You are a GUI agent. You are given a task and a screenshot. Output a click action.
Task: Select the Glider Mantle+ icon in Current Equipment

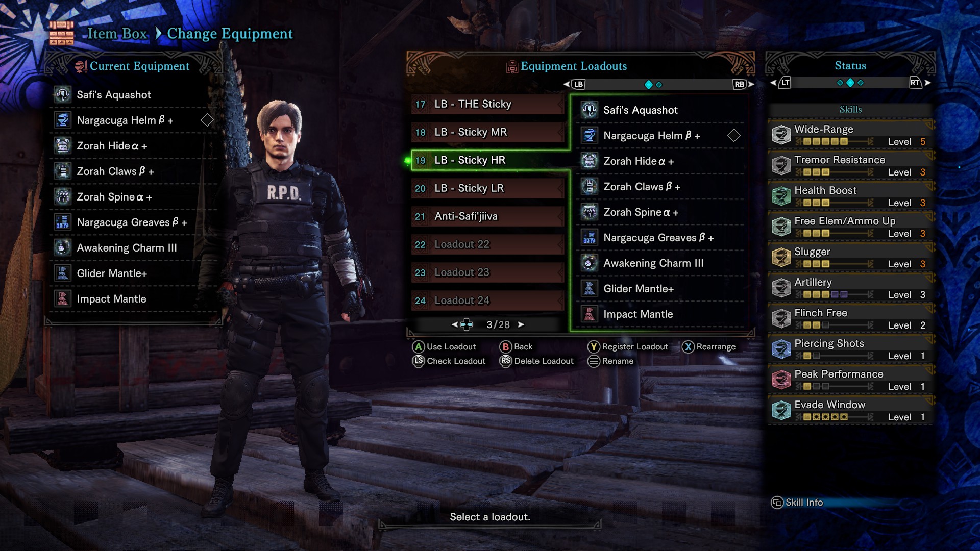63,273
